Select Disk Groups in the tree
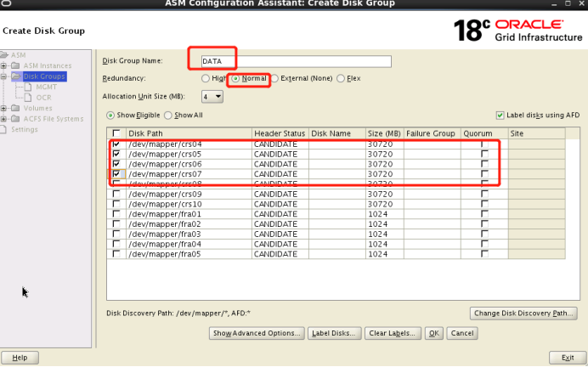 tap(44, 76)
